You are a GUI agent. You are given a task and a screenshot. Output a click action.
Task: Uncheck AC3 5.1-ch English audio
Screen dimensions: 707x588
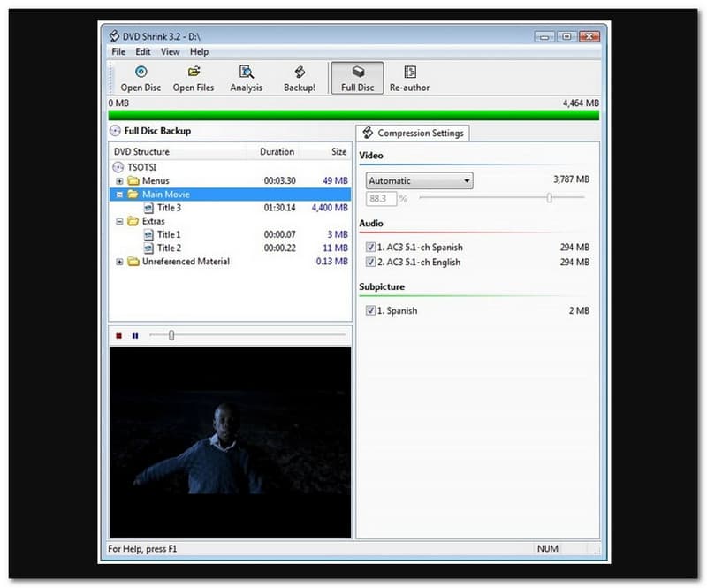(370, 263)
